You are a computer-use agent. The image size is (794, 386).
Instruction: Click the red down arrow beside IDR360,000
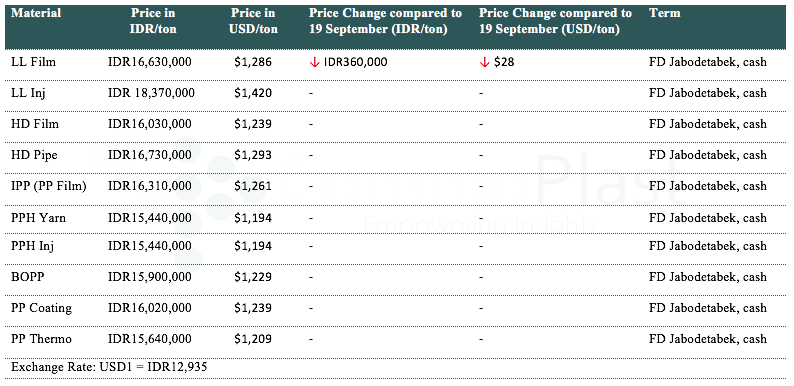tap(314, 62)
